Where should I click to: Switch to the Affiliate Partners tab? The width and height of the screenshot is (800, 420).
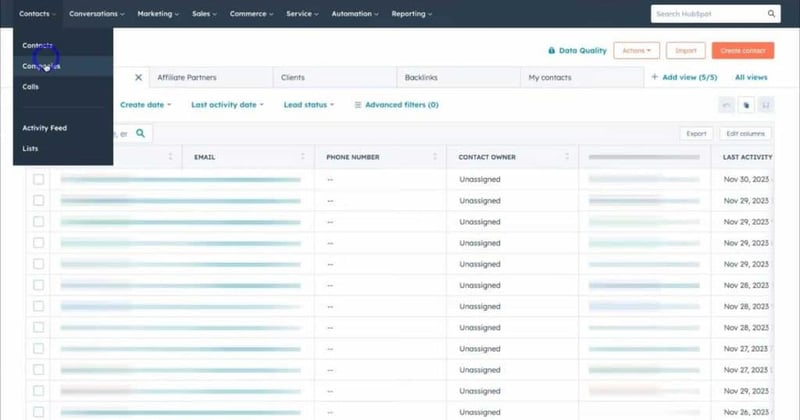(x=211, y=78)
